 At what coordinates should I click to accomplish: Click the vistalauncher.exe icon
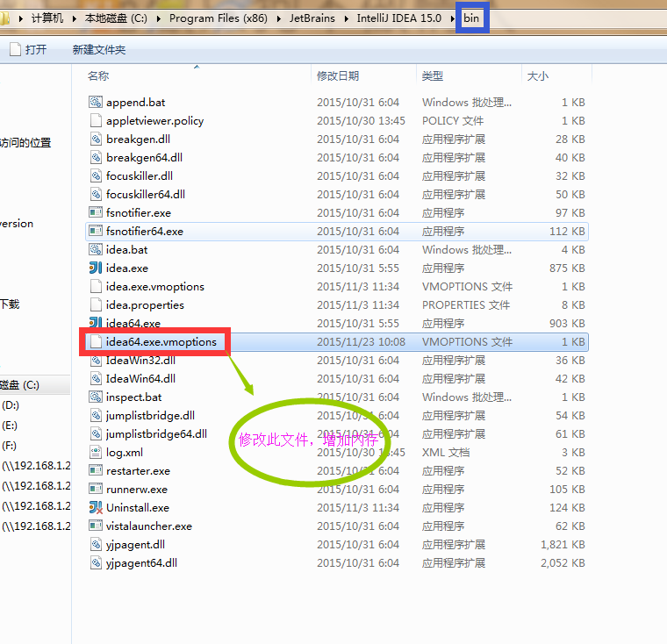coord(96,526)
